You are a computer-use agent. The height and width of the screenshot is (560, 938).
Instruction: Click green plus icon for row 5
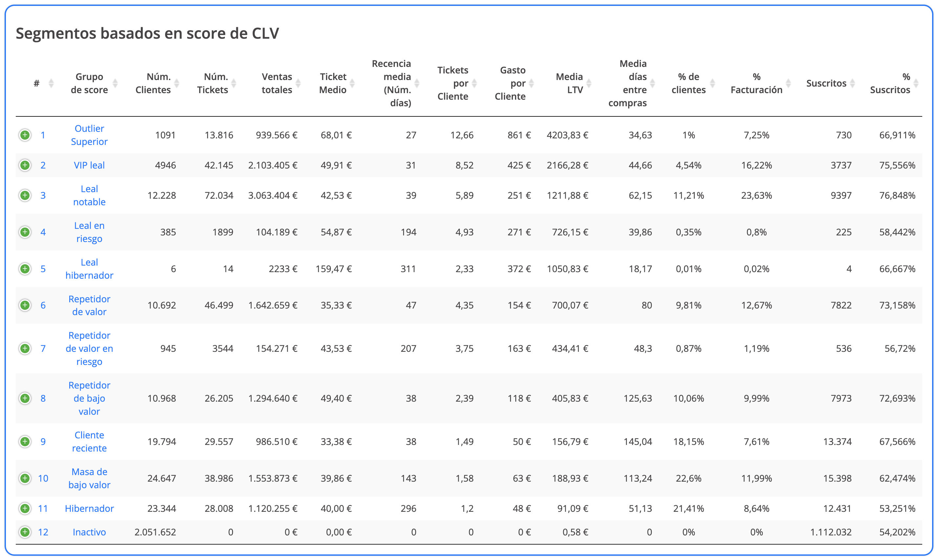click(x=25, y=269)
